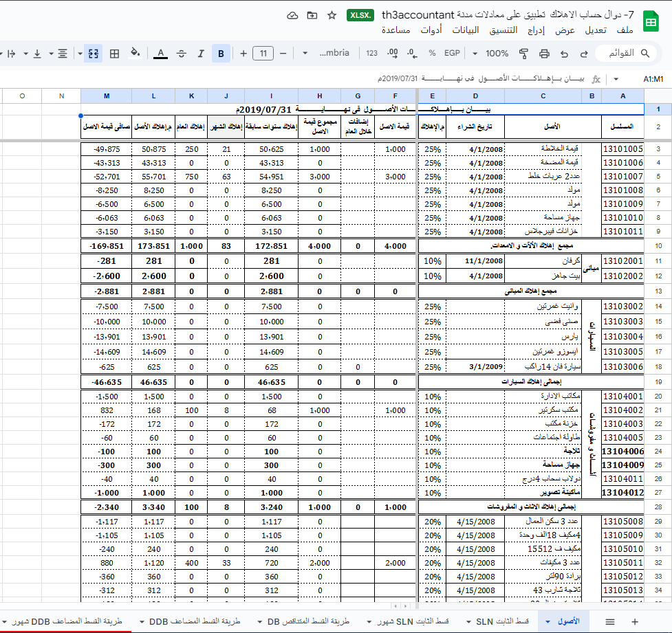The image size is (672, 633).
Task: Click the .XLSX file format badge
Action: [x=360, y=15]
